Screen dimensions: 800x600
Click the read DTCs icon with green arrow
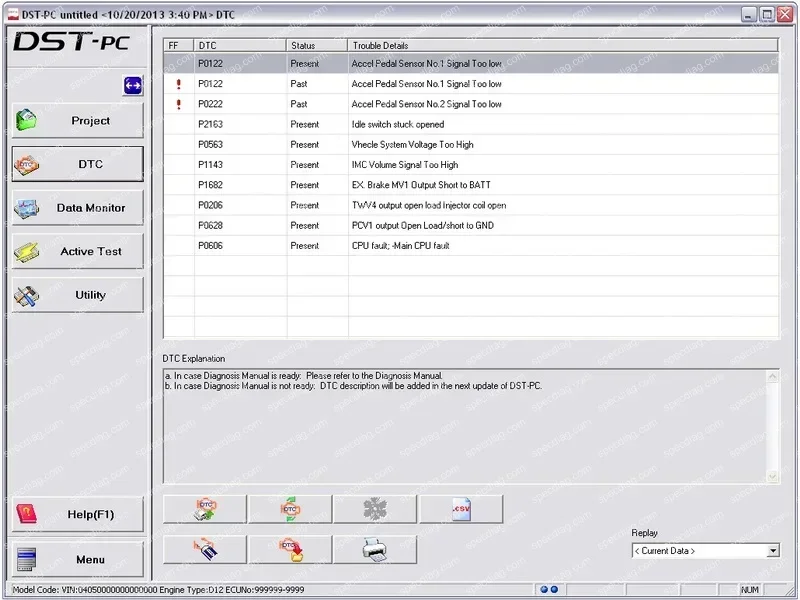[x=205, y=508]
